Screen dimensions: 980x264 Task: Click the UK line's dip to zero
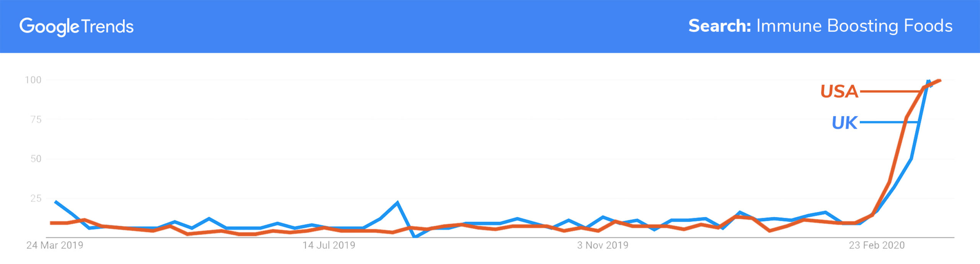[415, 236]
